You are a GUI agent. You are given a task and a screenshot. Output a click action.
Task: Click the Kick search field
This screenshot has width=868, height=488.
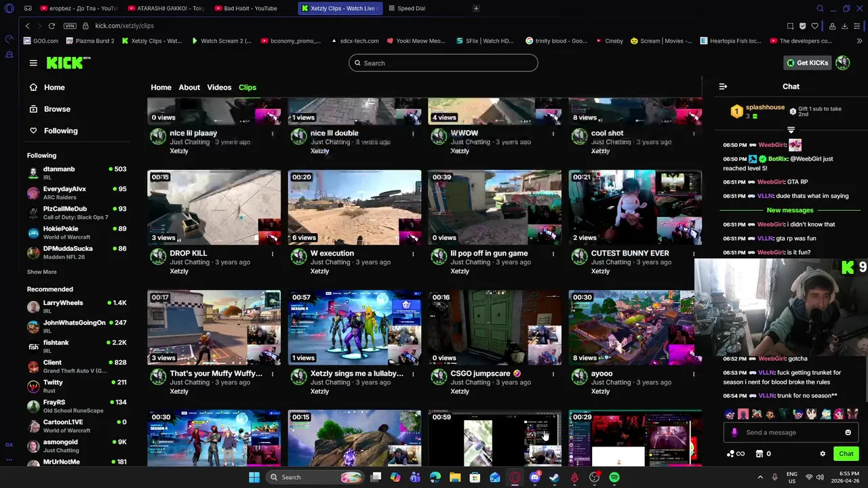(x=443, y=63)
